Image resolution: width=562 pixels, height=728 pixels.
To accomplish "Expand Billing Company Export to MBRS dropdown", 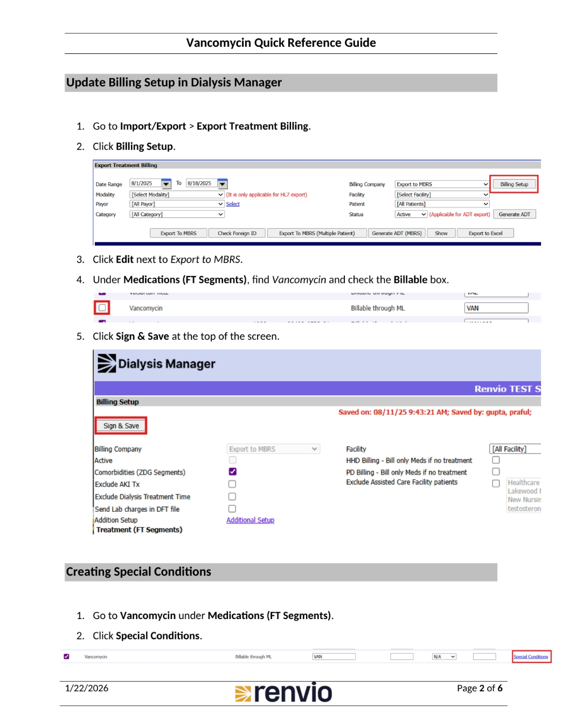I will tap(442, 184).
